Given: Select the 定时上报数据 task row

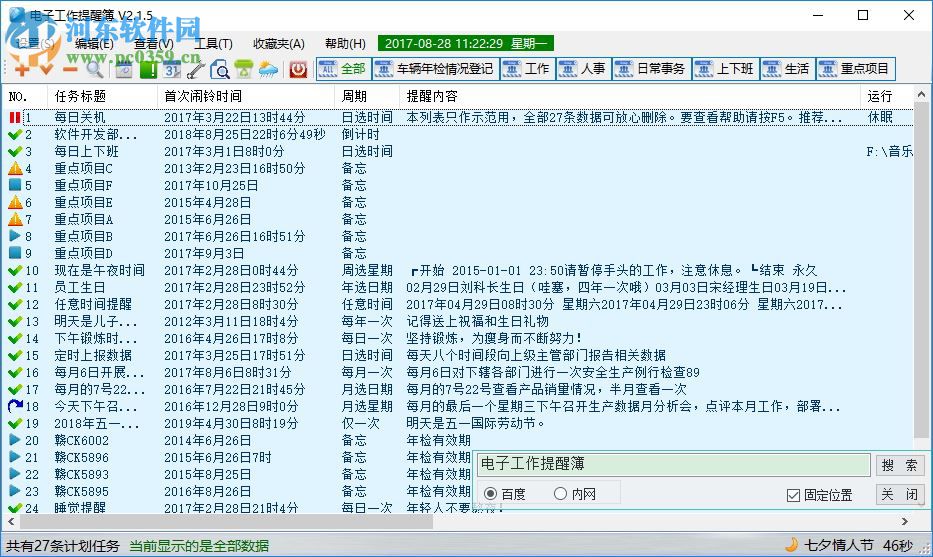Looking at the screenshot, I should (x=458, y=355).
